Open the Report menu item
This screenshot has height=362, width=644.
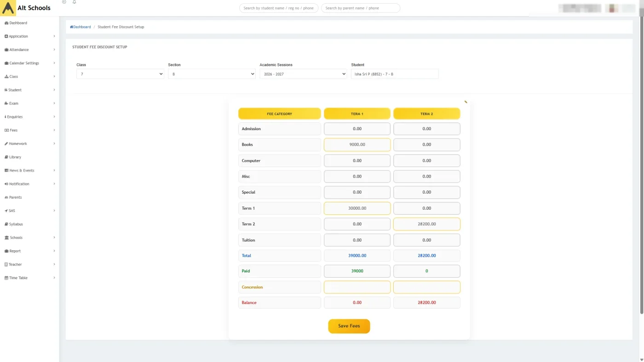pos(29,251)
